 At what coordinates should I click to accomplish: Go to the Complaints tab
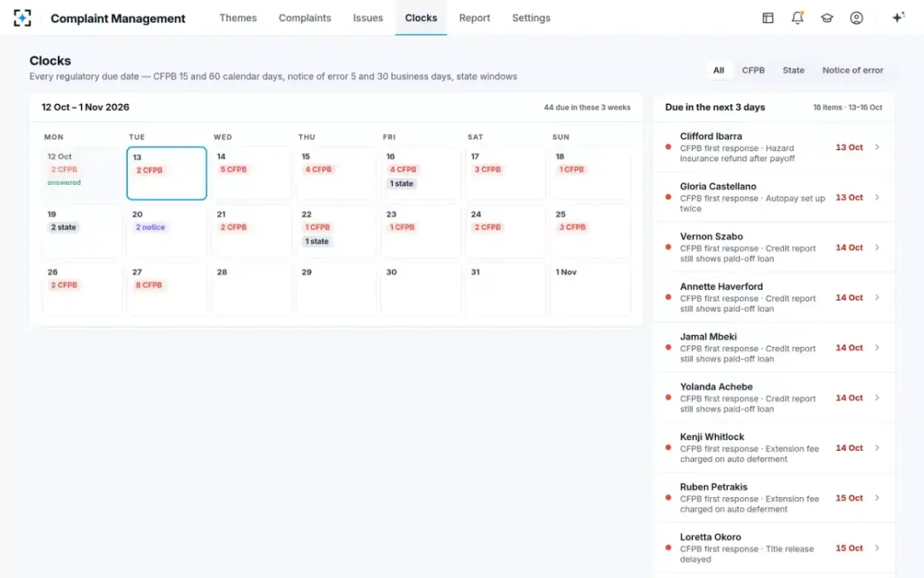(305, 18)
